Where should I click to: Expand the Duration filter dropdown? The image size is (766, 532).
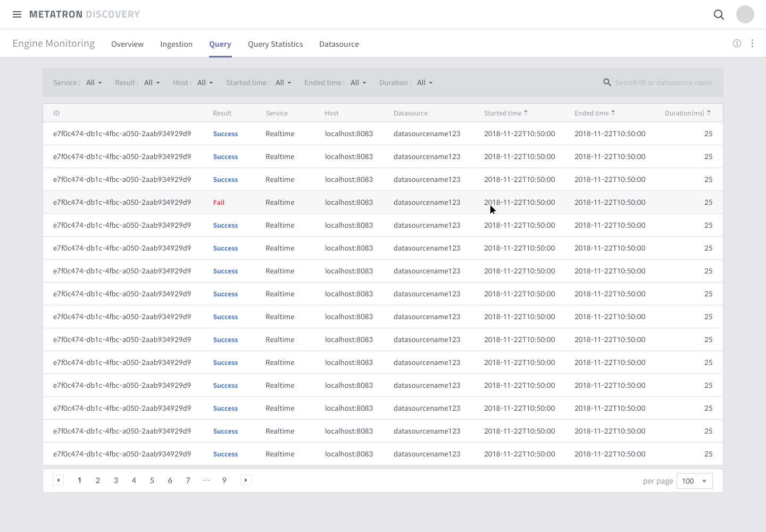click(x=425, y=83)
